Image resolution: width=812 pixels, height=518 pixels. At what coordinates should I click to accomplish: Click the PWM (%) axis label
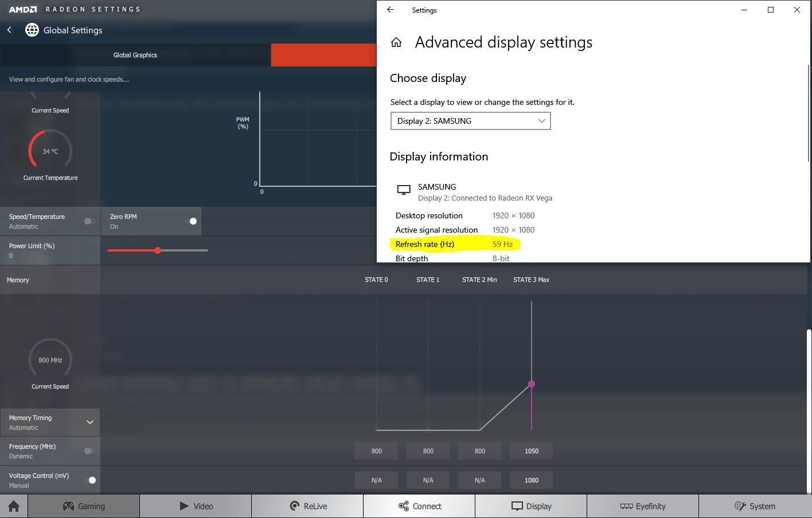click(x=243, y=123)
